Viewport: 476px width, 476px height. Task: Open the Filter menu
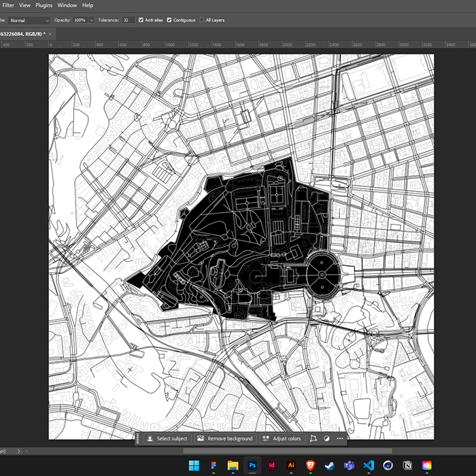(x=7, y=5)
